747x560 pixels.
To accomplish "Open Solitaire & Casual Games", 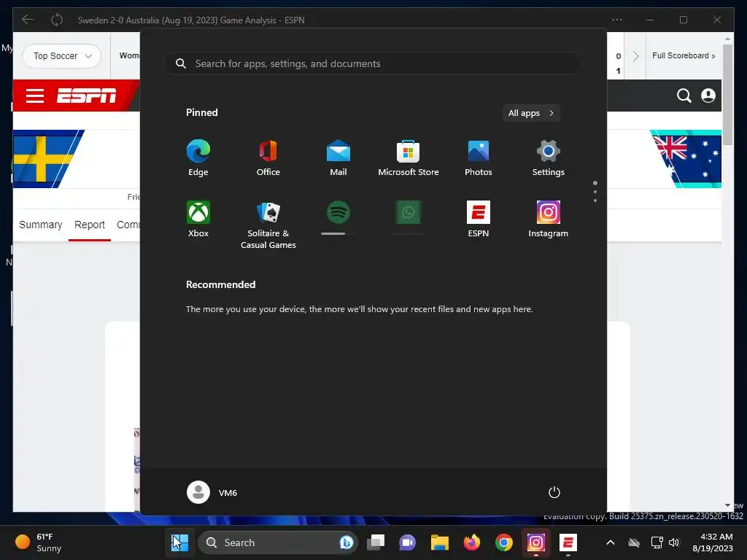I will [x=268, y=225].
